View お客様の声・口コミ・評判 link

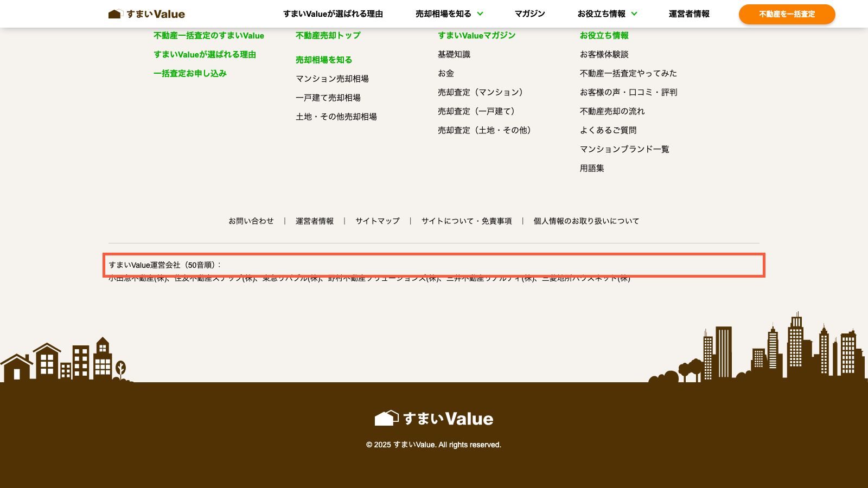[628, 93]
